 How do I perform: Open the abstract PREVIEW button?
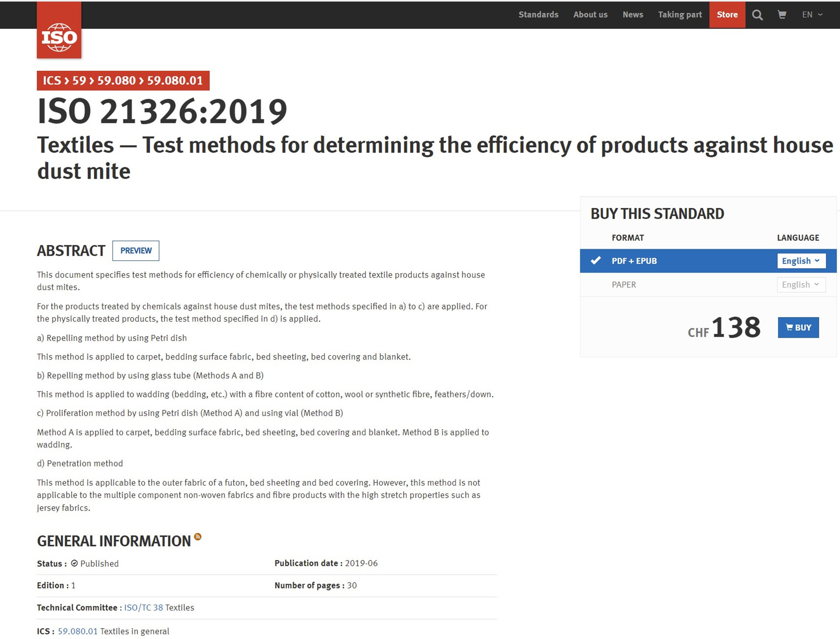point(136,251)
